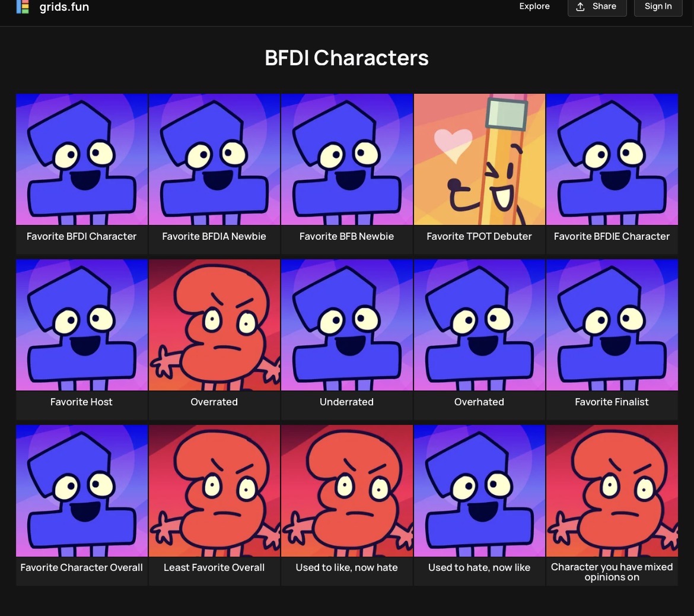This screenshot has height=616, width=694.
Task: Click the 'Used to like, now hate' label
Action: (x=346, y=568)
